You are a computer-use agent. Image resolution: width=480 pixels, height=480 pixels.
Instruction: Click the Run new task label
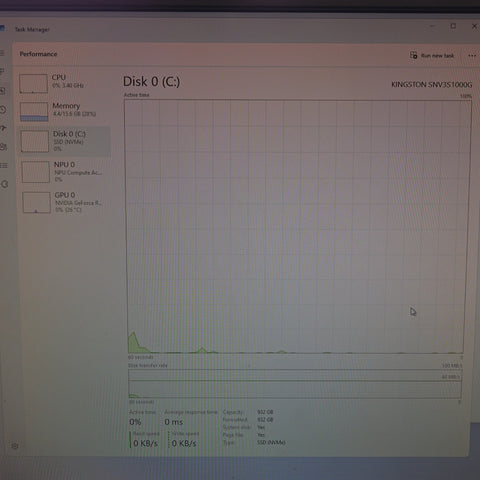(437, 56)
